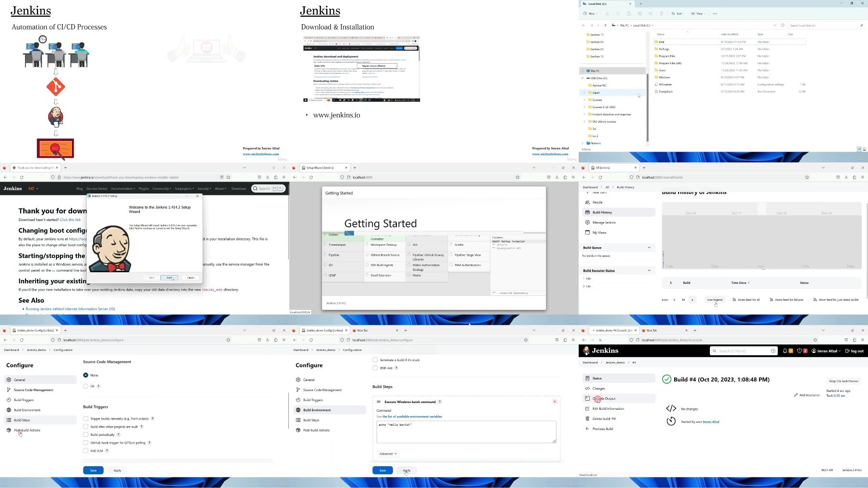Open the See more ellipsis in File Explorer
Image resolution: width=868 pixels, height=488 pixels.
click(x=715, y=14)
